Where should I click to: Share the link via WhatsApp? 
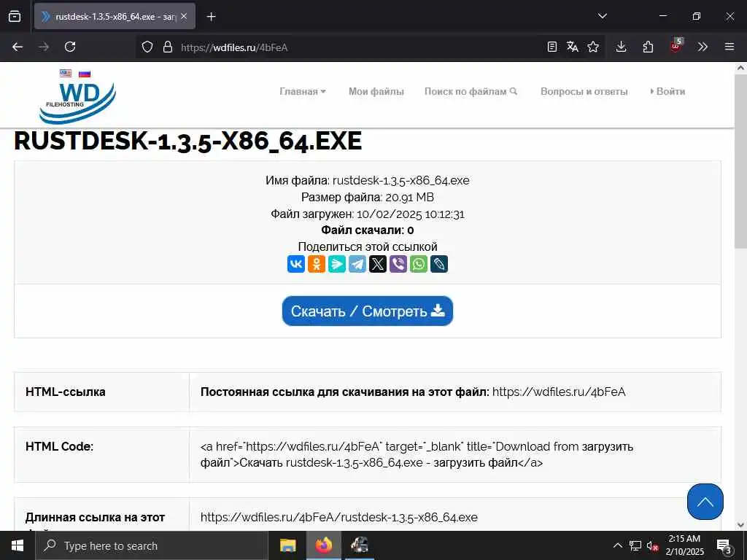[419, 264]
